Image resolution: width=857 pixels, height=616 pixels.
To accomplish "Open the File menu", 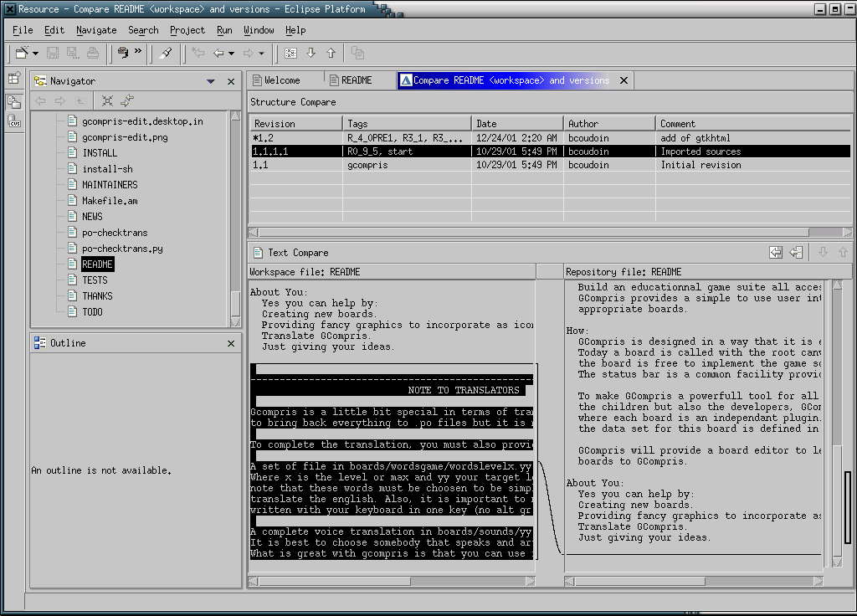I will coord(23,30).
